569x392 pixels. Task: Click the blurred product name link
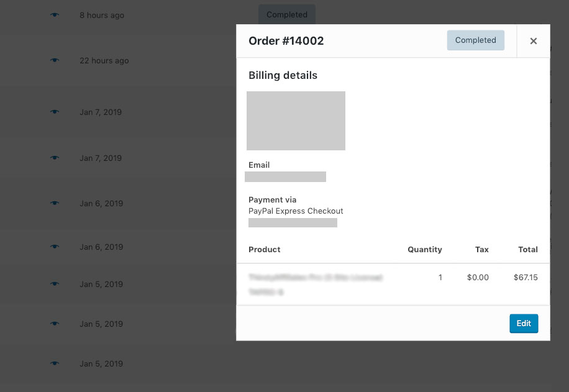(315, 277)
